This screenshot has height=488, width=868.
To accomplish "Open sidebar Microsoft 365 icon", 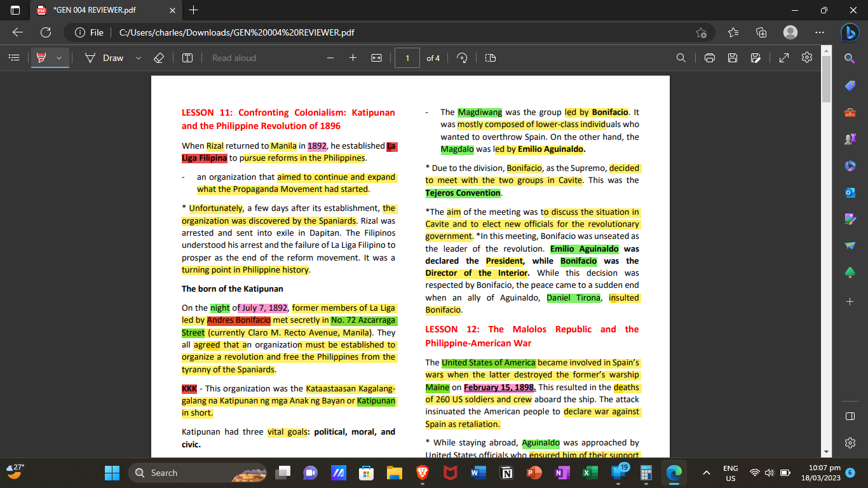I will [x=850, y=166].
